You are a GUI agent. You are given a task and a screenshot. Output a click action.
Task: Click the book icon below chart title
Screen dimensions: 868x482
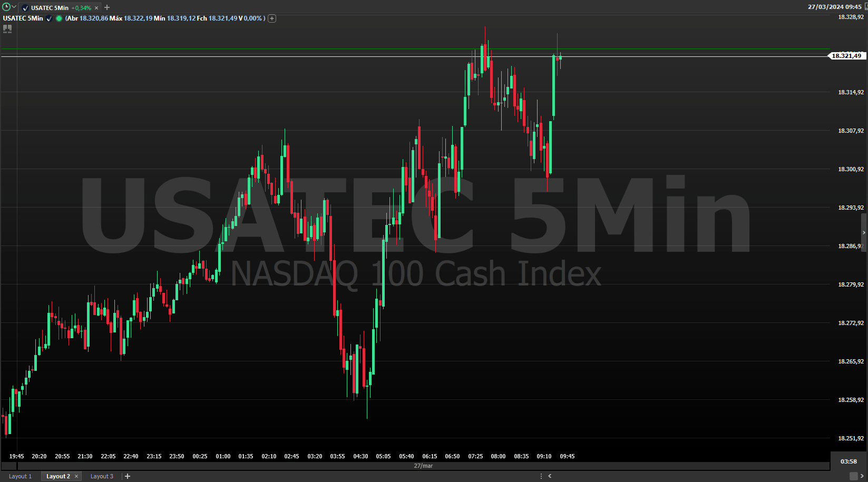[x=7, y=29]
